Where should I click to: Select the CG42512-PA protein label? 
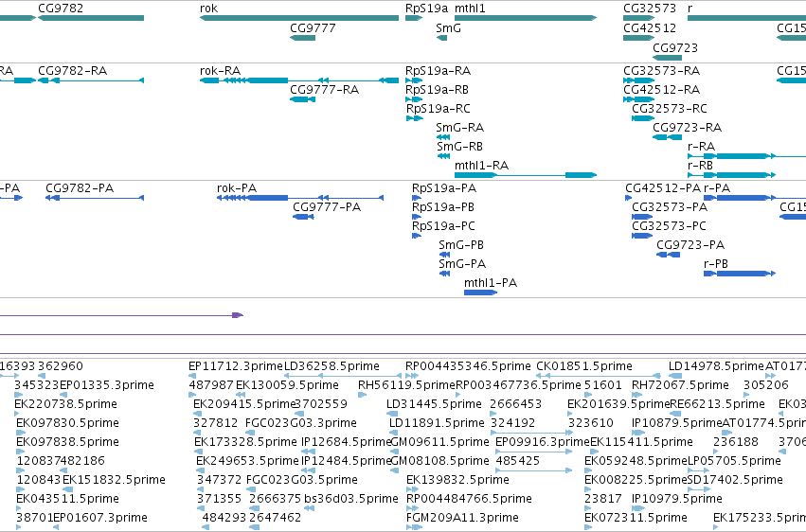tap(663, 188)
